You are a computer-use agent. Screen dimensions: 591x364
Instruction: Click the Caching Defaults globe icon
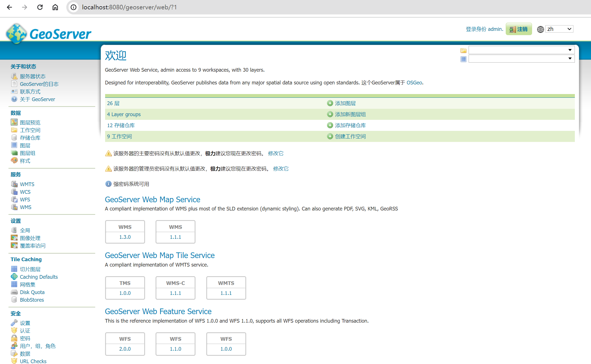pos(14,277)
